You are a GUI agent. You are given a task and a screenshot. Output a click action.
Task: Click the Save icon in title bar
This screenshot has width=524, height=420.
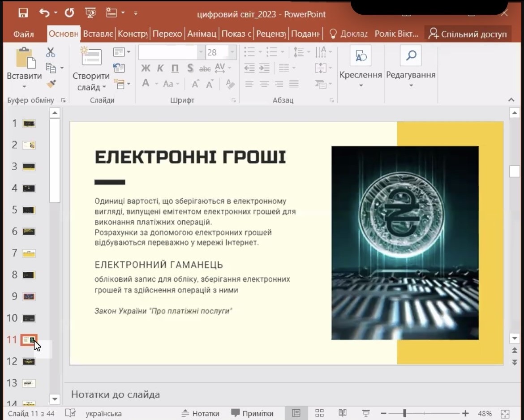click(23, 13)
